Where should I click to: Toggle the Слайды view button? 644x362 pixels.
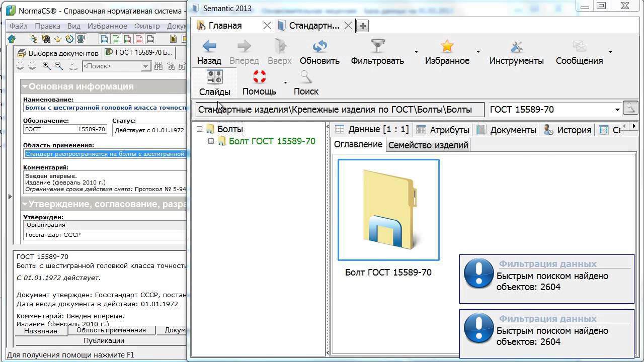pyautogui.click(x=215, y=83)
